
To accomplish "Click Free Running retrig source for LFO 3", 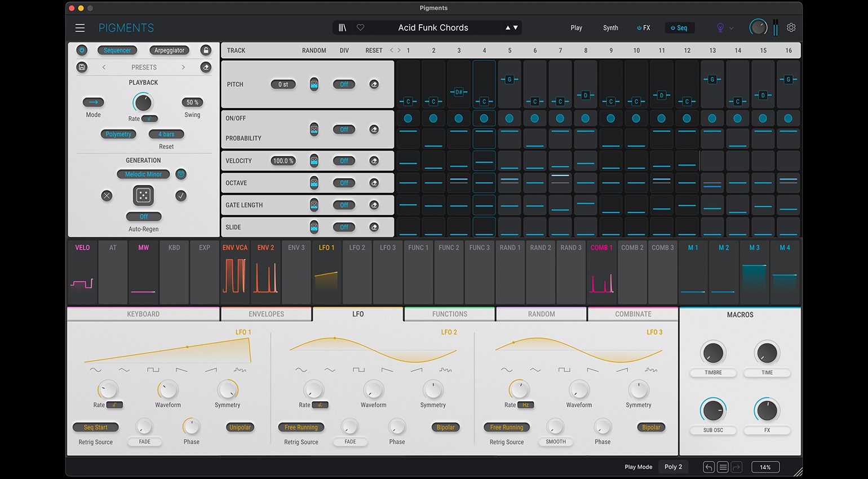I will (506, 427).
